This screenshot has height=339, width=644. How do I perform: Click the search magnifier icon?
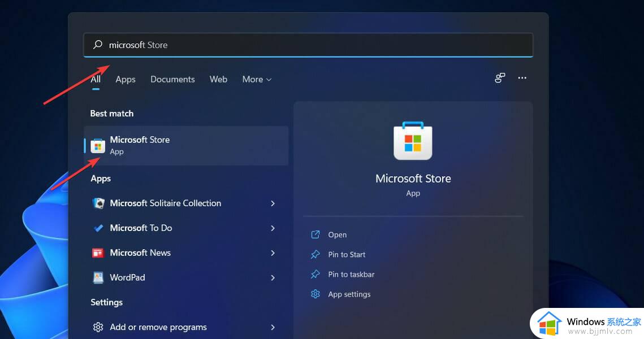pos(98,44)
